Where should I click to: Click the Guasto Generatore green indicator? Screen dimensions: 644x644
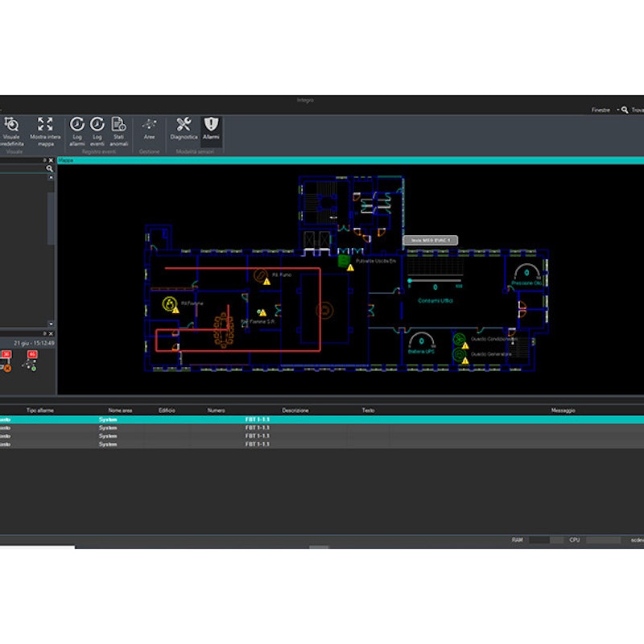(459, 353)
